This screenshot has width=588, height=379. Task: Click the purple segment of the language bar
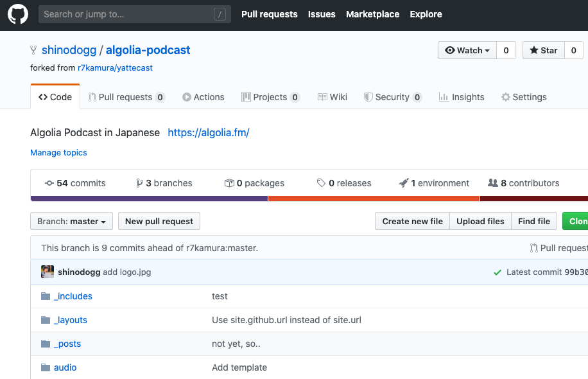[x=150, y=198]
